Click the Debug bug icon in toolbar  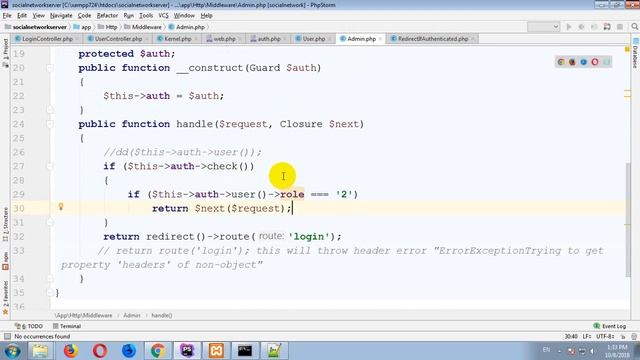(x=581, y=27)
